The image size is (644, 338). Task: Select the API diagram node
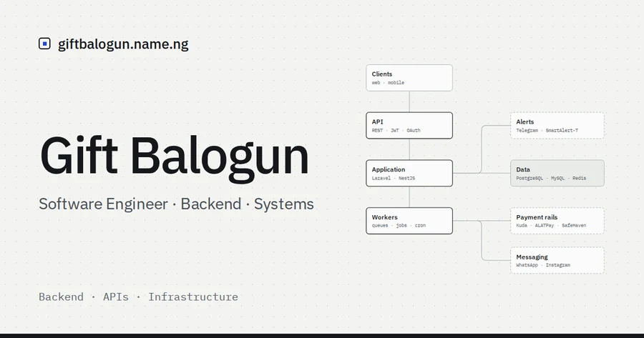[409, 126]
